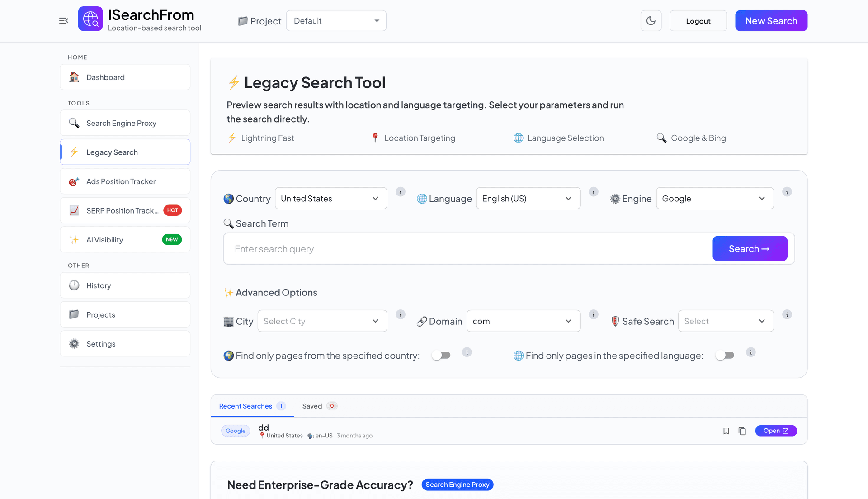Click the Projects folder icon in sidebar
868x499 pixels.
pyautogui.click(x=74, y=314)
